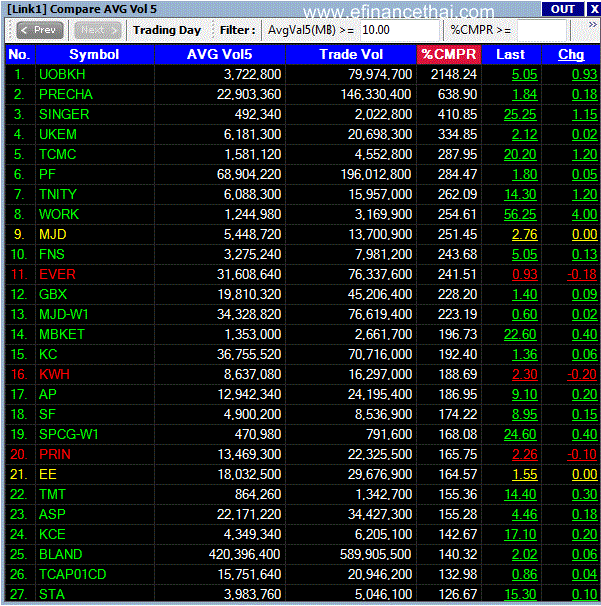Focus the empty %CMPR filter field
601x606 pixels.
[542, 30]
